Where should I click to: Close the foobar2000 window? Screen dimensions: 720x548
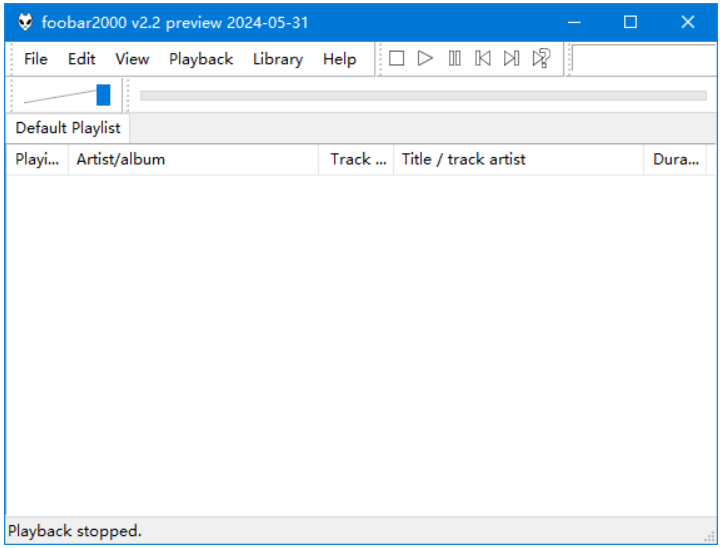pos(687,22)
